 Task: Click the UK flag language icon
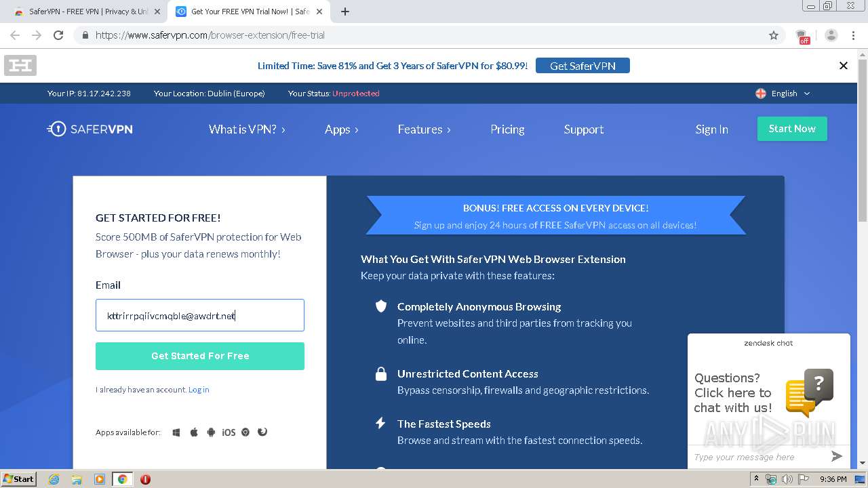761,94
